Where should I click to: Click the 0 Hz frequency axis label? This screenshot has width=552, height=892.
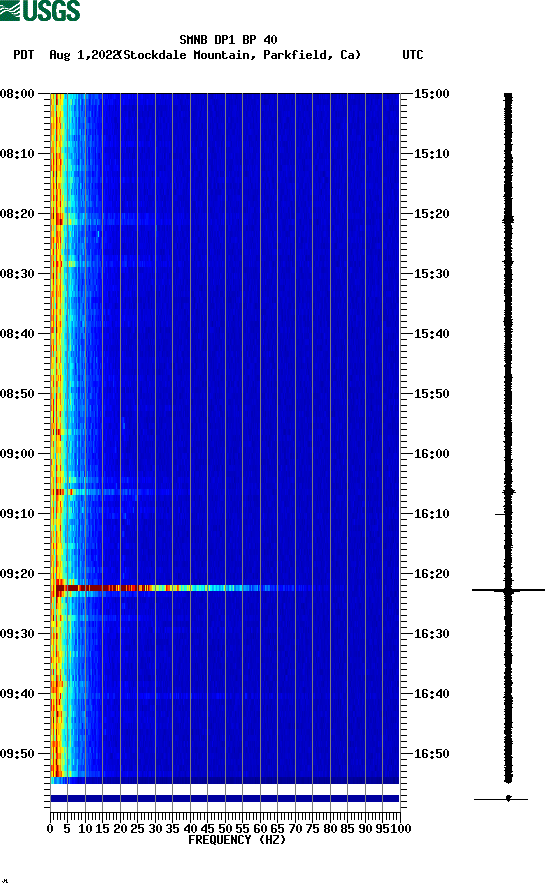click(x=50, y=829)
